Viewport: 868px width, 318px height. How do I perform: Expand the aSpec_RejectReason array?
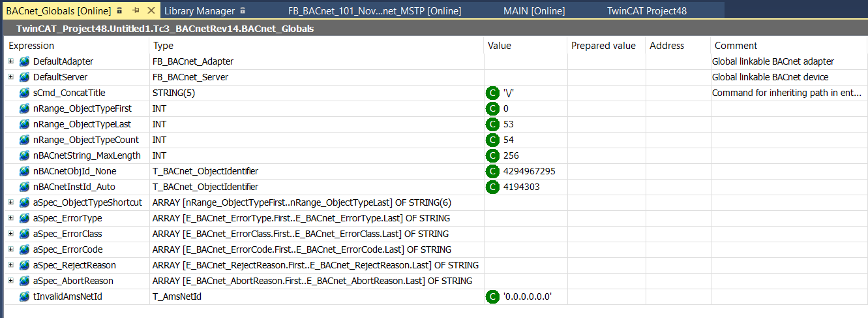pos(10,265)
